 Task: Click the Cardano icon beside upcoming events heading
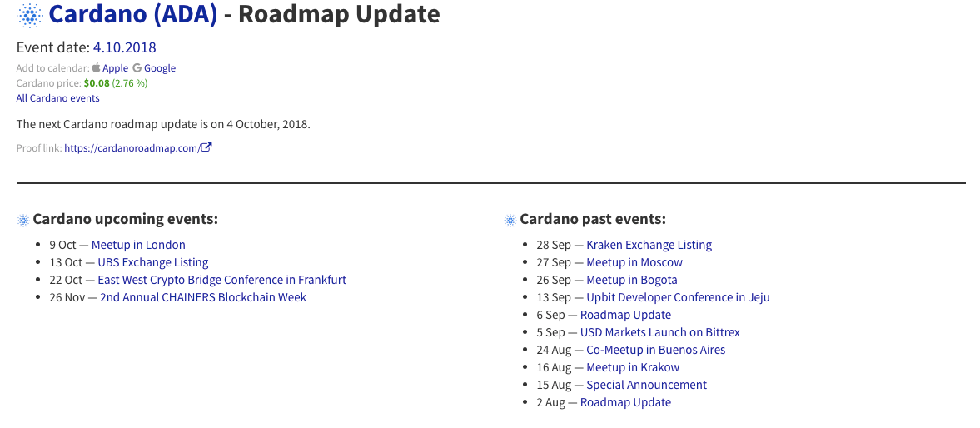(23, 220)
